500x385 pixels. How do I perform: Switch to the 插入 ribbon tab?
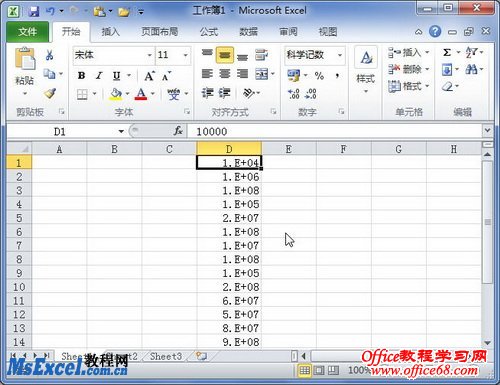pyautogui.click(x=110, y=32)
